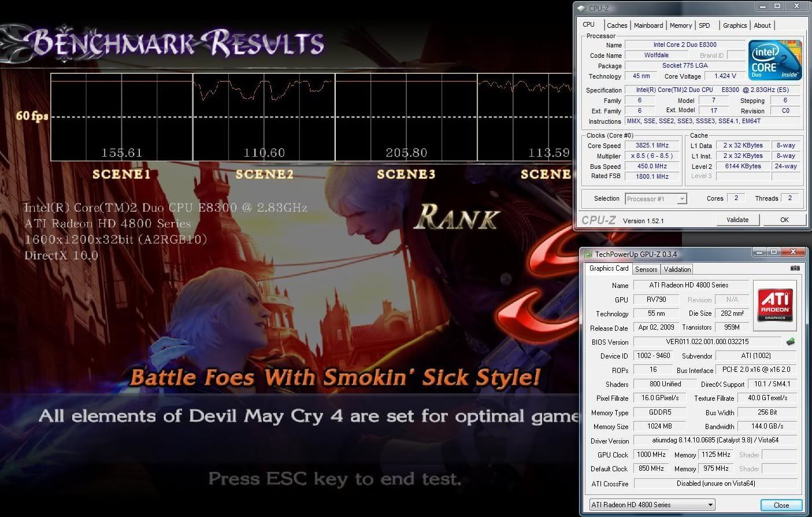The height and width of the screenshot is (517, 812).
Task: Click the Default Clock value 850 MHz
Action: pyautogui.click(x=651, y=468)
